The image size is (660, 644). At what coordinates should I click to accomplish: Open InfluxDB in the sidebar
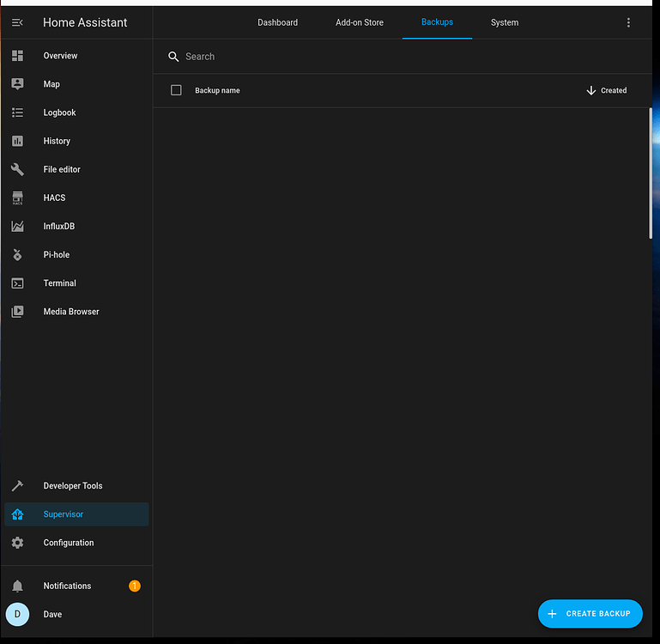click(x=76, y=226)
